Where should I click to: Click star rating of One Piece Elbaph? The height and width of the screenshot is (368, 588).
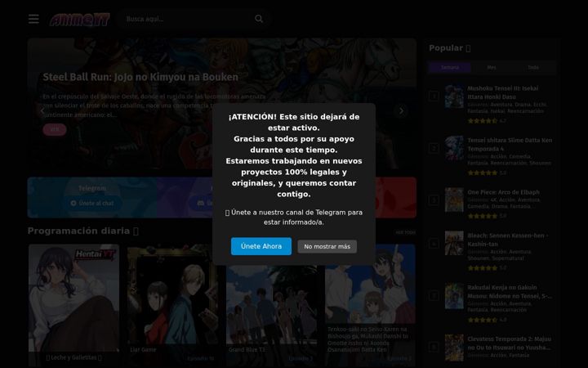tap(483, 216)
